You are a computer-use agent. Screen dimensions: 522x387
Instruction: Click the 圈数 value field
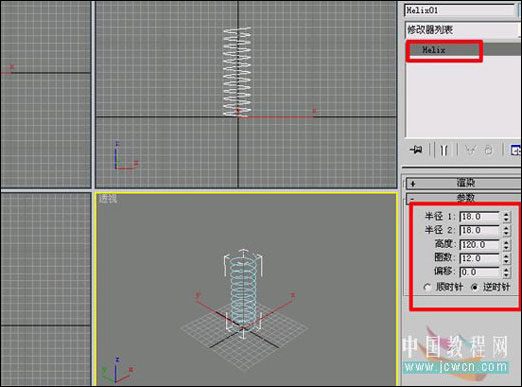click(479, 258)
